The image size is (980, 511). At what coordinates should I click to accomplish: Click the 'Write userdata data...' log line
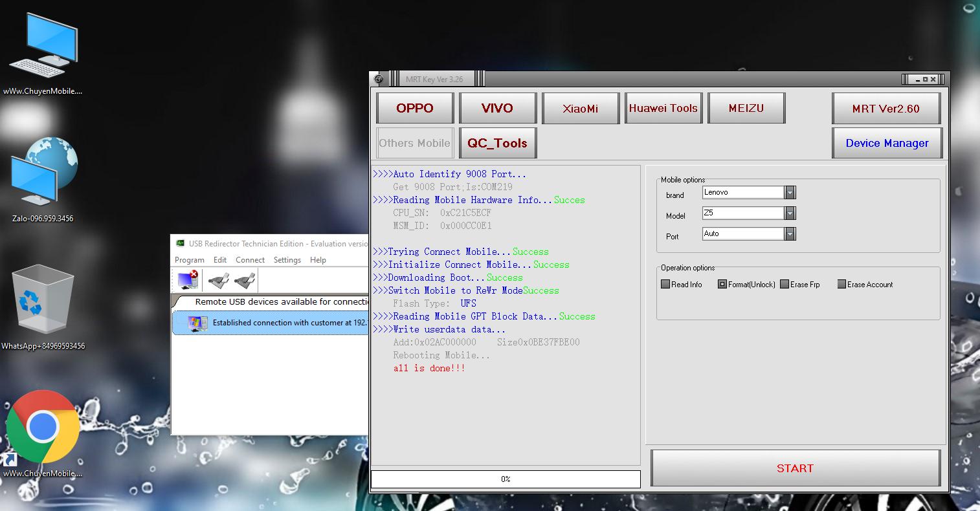(x=439, y=329)
